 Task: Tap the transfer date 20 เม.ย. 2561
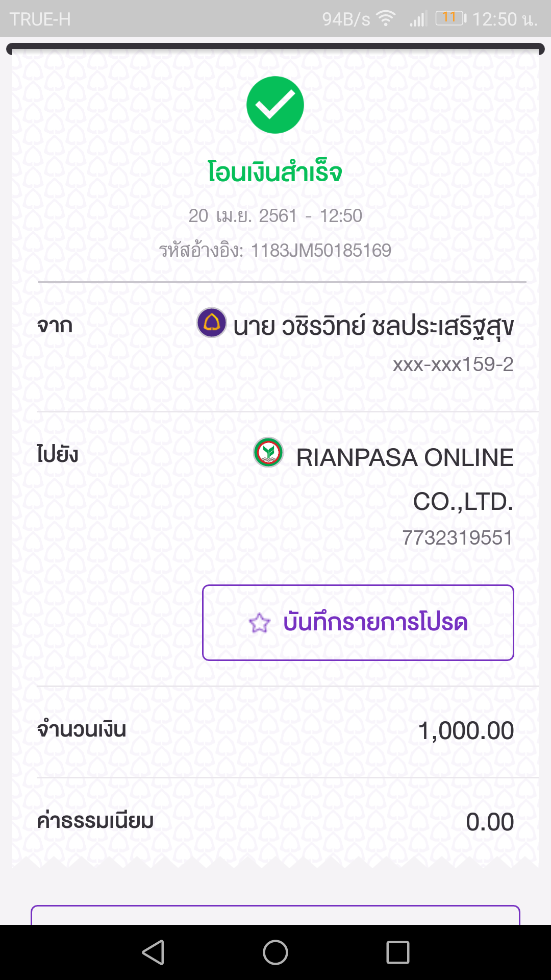tap(243, 216)
